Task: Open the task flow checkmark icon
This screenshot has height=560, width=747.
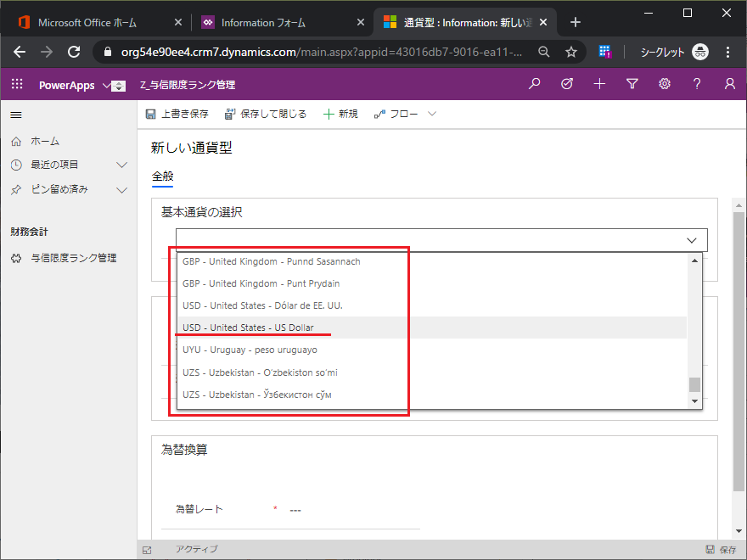Action: [x=567, y=84]
